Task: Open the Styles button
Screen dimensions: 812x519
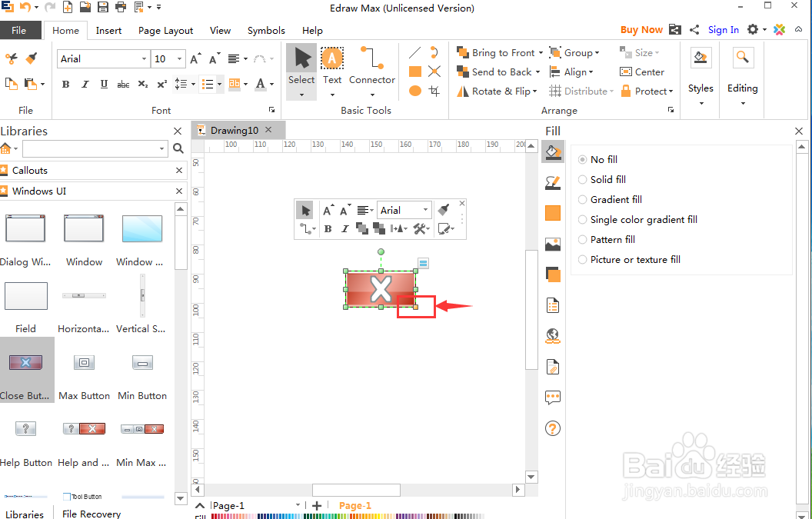Action: click(701, 76)
